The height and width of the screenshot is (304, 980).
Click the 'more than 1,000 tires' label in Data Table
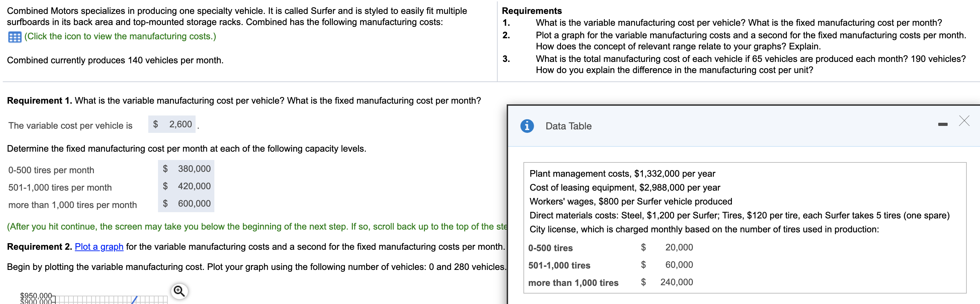573,283
